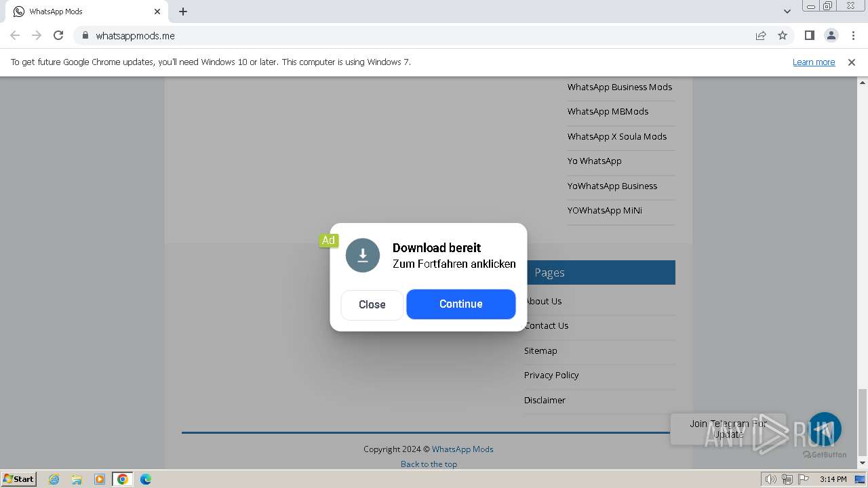Open the Disclaimer page
This screenshot has width=868, height=488.
coord(545,400)
